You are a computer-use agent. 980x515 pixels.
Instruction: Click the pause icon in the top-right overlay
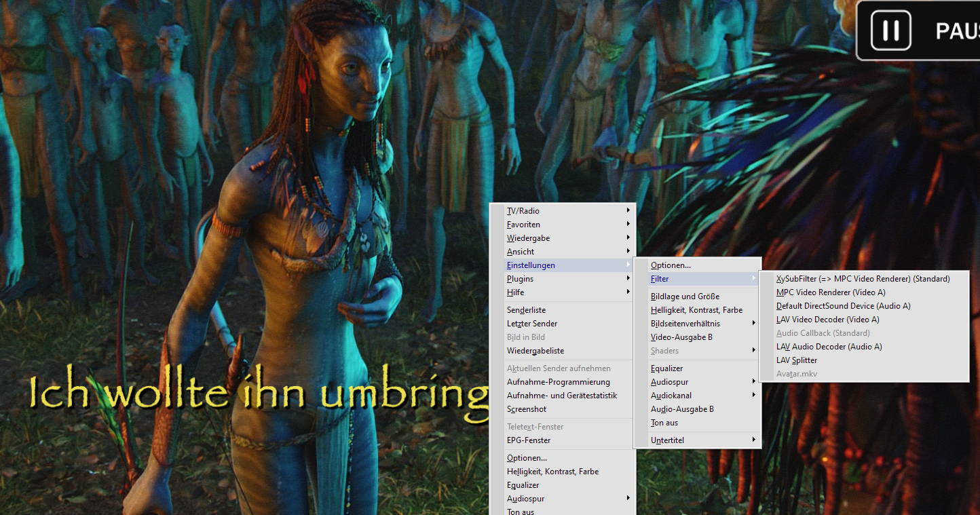pyautogui.click(x=890, y=31)
